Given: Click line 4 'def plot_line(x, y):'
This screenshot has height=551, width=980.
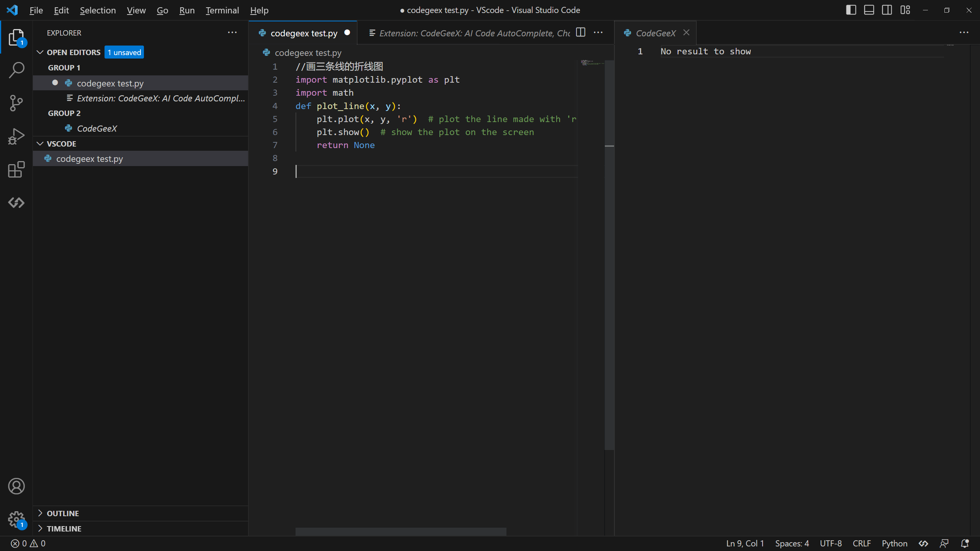Looking at the screenshot, I should click(x=348, y=106).
